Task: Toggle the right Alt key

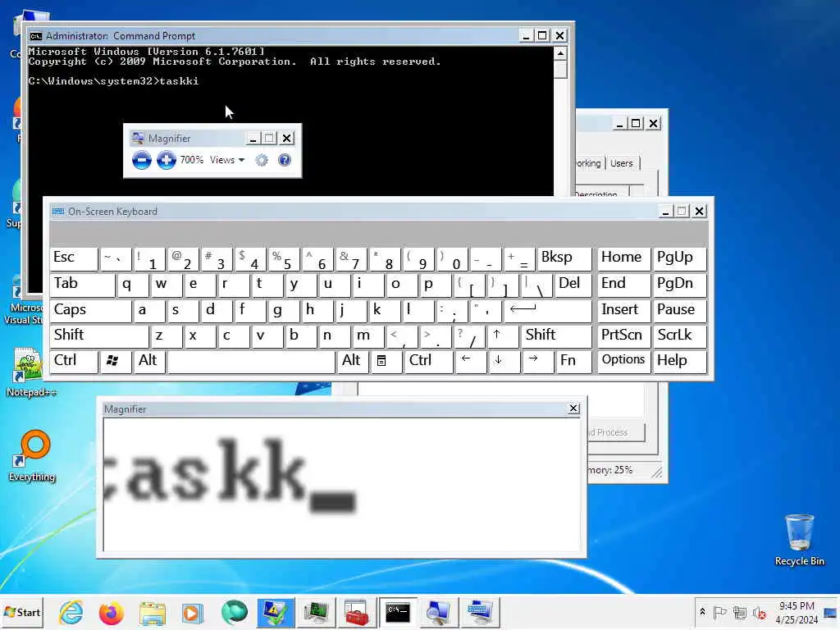Action: [x=353, y=361]
